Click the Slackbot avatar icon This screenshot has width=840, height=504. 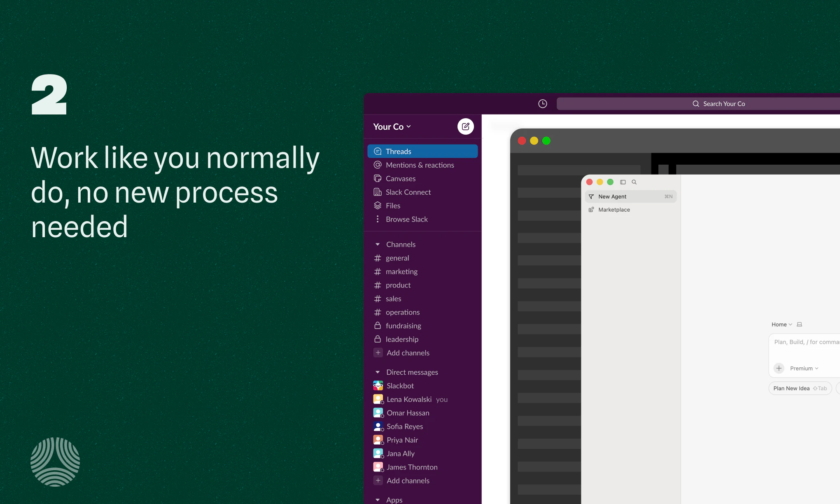pyautogui.click(x=378, y=386)
